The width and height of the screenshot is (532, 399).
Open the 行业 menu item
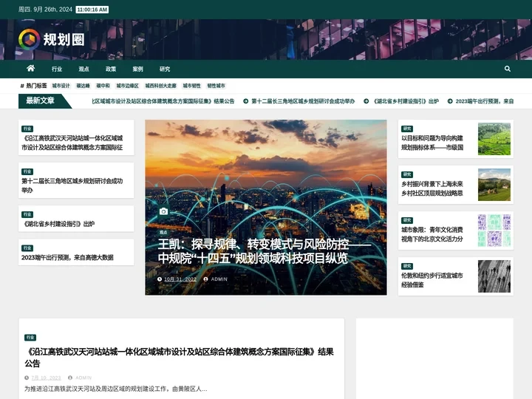[x=57, y=69]
